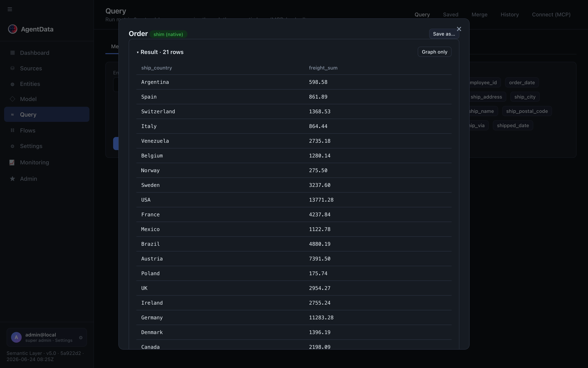Click the USA cell
Screen dimensions: 588x368
146,200
